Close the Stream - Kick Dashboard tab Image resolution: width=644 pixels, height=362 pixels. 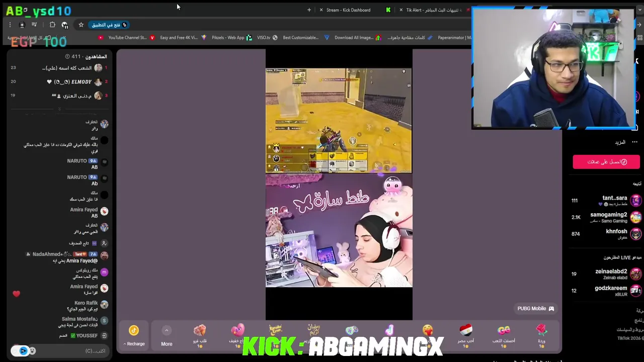tap(321, 10)
